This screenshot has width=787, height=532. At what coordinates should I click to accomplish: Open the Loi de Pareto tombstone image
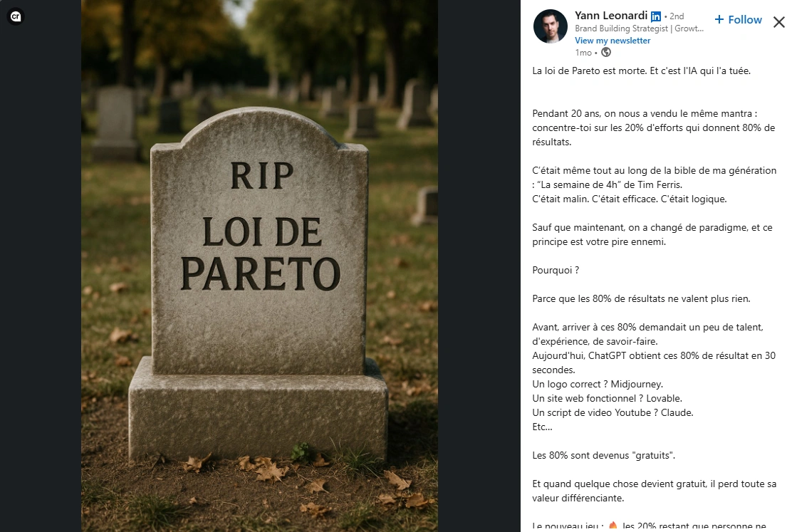(x=259, y=266)
